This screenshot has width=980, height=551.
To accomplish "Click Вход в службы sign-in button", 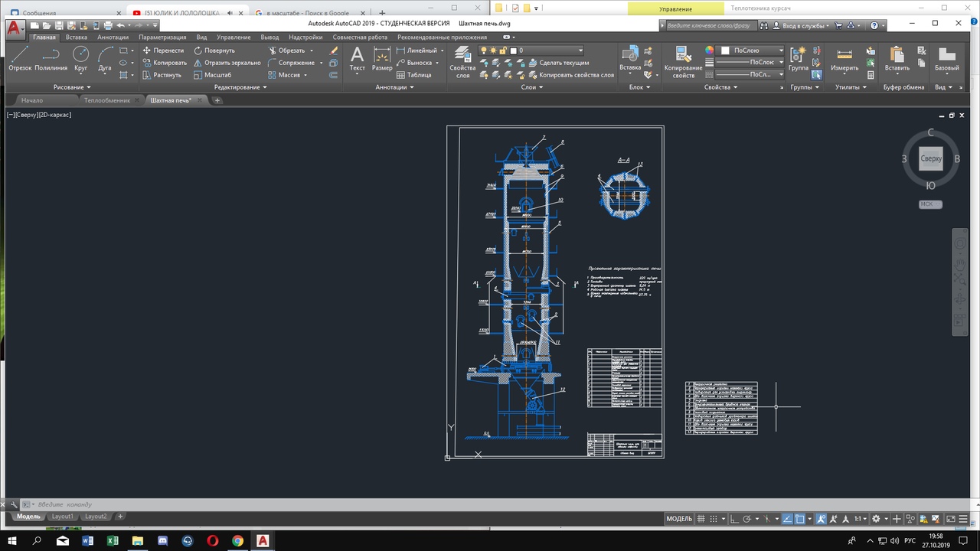I will (x=801, y=25).
